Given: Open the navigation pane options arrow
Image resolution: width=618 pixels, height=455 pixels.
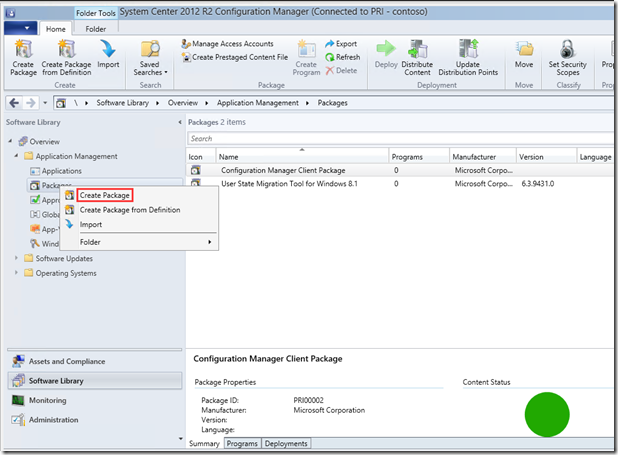Looking at the screenshot, I should [181, 438].
